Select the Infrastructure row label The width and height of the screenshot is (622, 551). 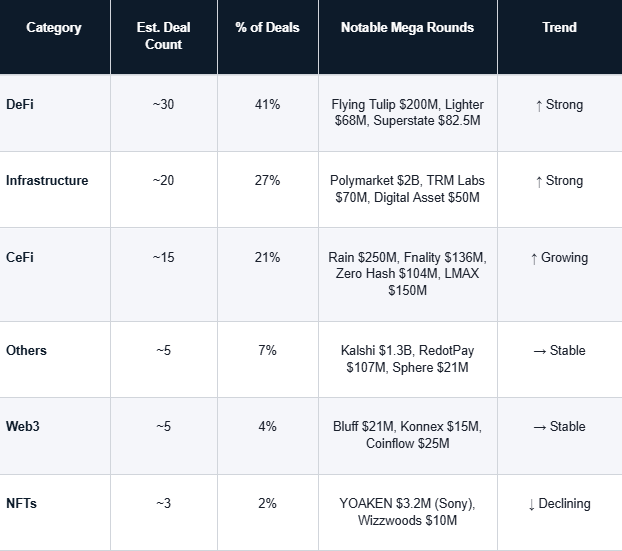coord(47,181)
